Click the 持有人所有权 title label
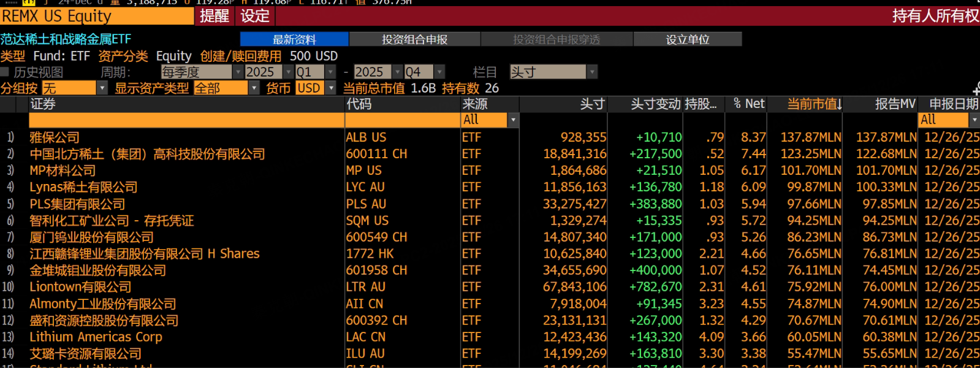This screenshot has width=980, height=368. point(935,16)
